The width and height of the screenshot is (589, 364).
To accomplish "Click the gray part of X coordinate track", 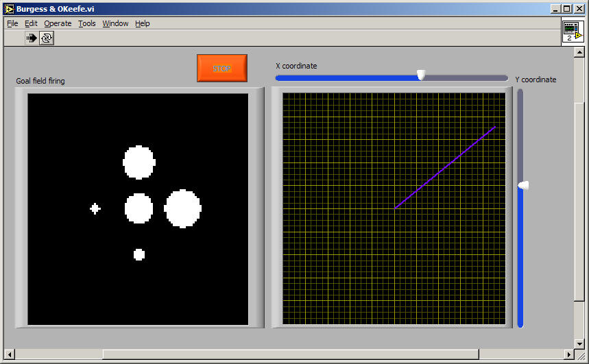I will pos(466,78).
